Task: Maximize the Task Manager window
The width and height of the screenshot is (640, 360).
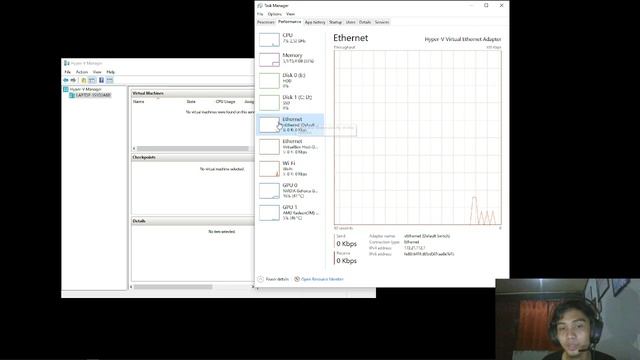Action: tap(486, 5)
